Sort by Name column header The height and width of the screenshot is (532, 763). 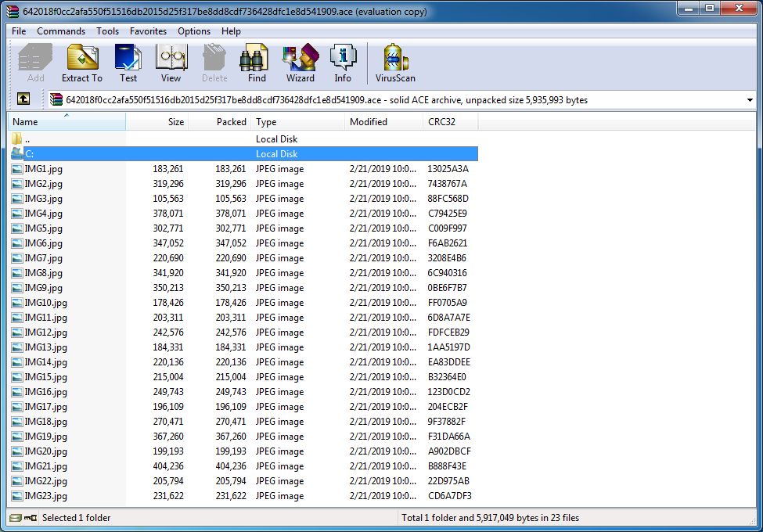click(67, 121)
